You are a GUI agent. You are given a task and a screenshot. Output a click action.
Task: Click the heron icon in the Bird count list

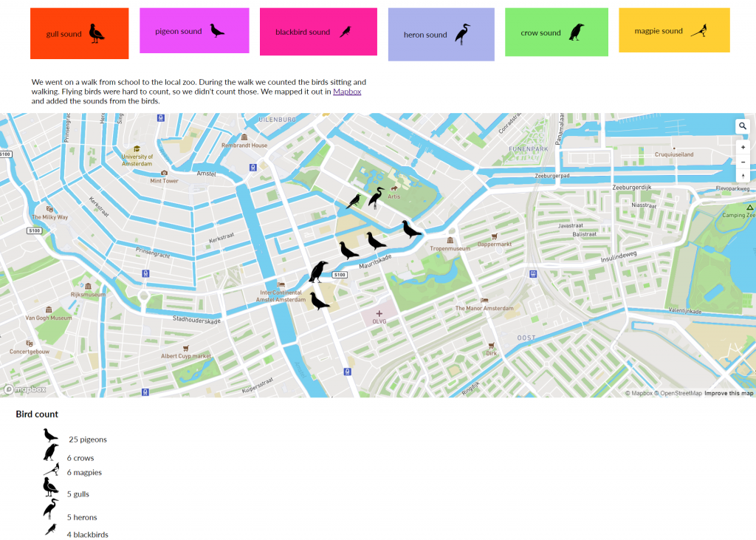point(51,509)
